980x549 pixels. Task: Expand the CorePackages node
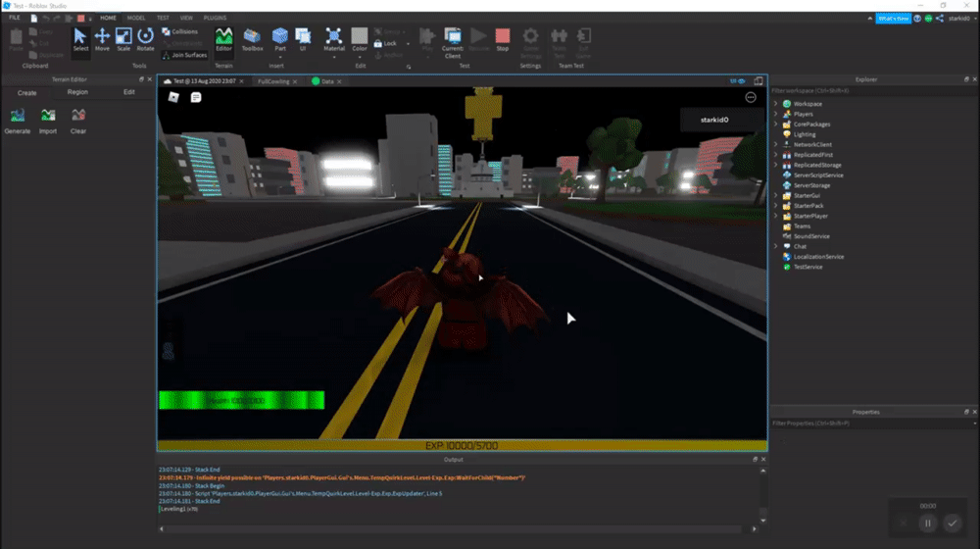[776, 124]
